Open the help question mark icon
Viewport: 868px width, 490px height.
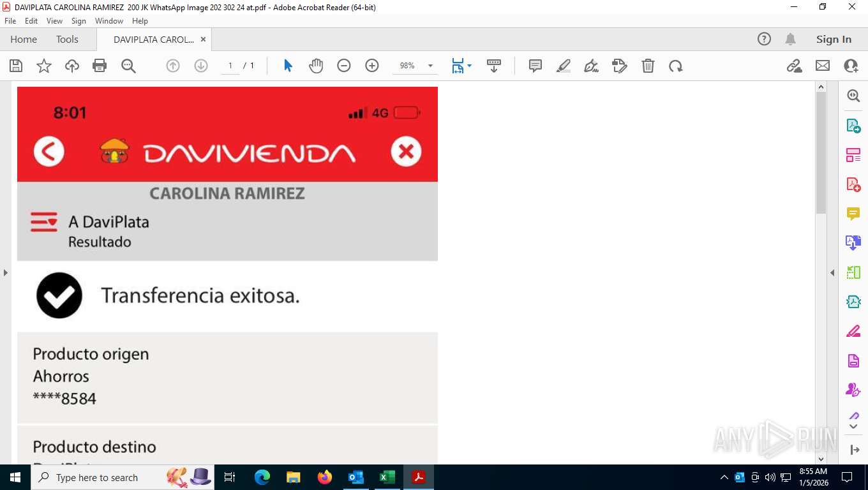tap(764, 39)
